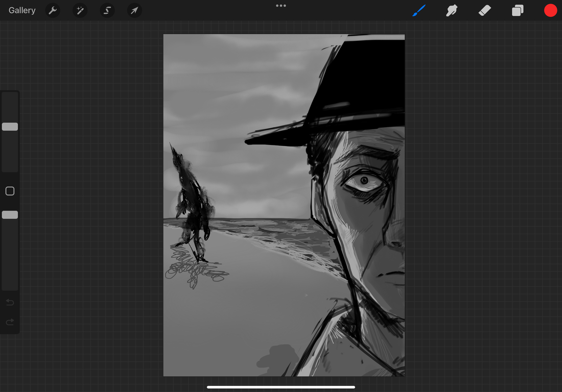
Task: Select the Smudge tool
Action: point(452,10)
